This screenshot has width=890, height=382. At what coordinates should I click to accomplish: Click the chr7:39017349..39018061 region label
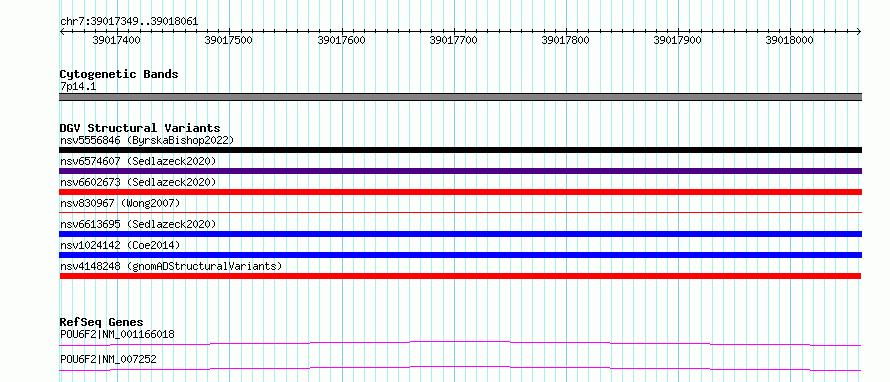coord(129,22)
